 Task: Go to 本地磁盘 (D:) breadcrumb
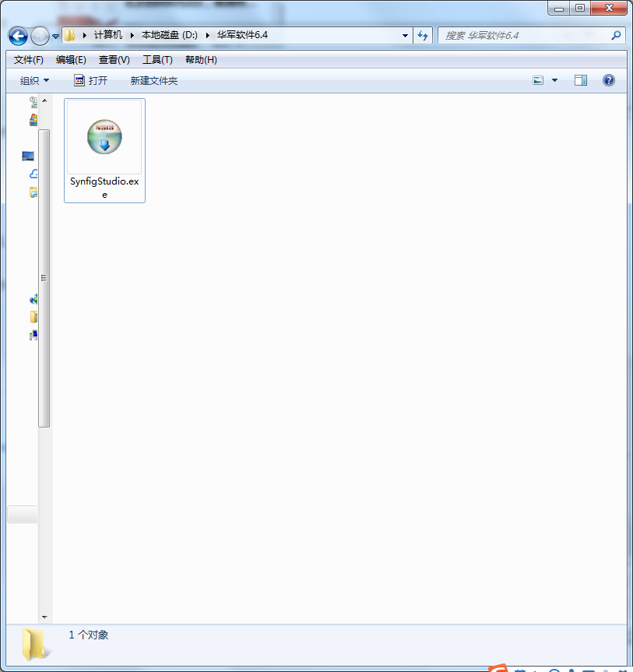click(x=169, y=35)
